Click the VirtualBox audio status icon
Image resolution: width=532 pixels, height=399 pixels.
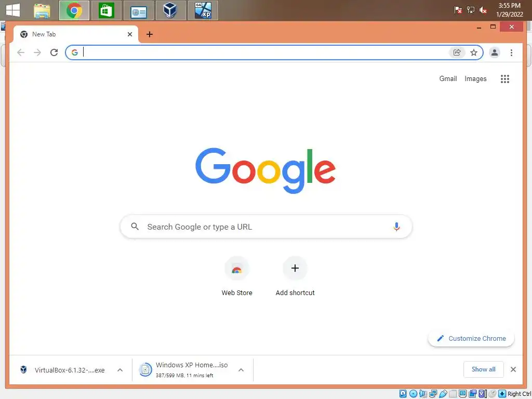point(423,394)
